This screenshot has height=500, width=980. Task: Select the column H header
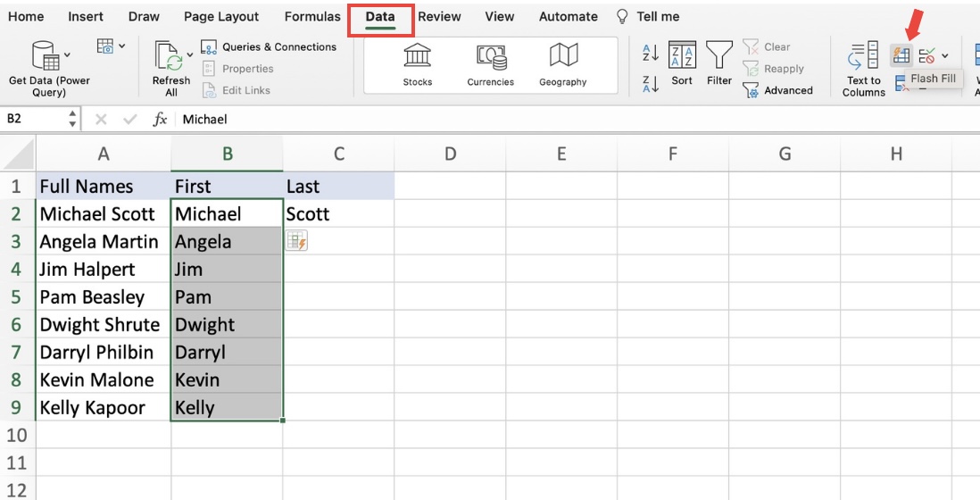pos(896,154)
